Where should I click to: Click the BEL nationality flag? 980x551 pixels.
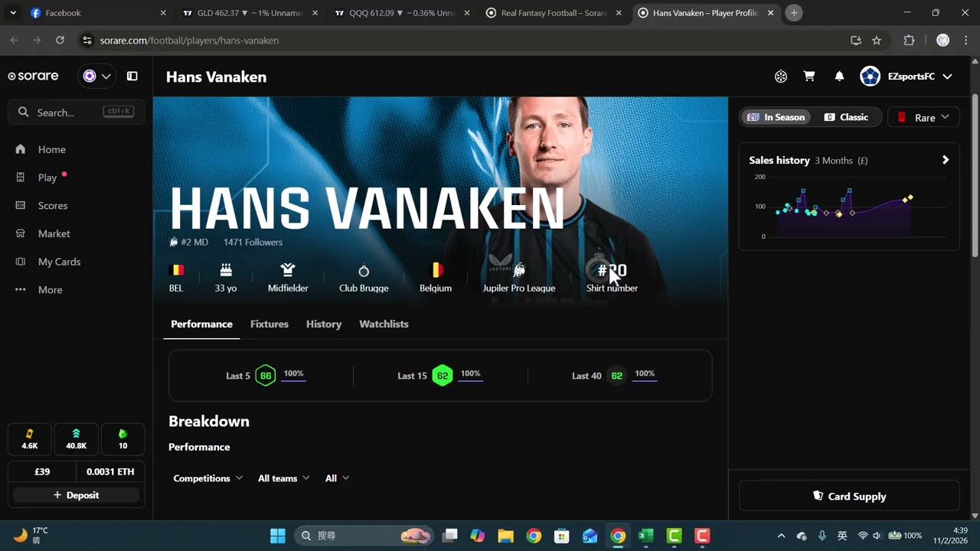pyautogui.click(x=176, y=270)
